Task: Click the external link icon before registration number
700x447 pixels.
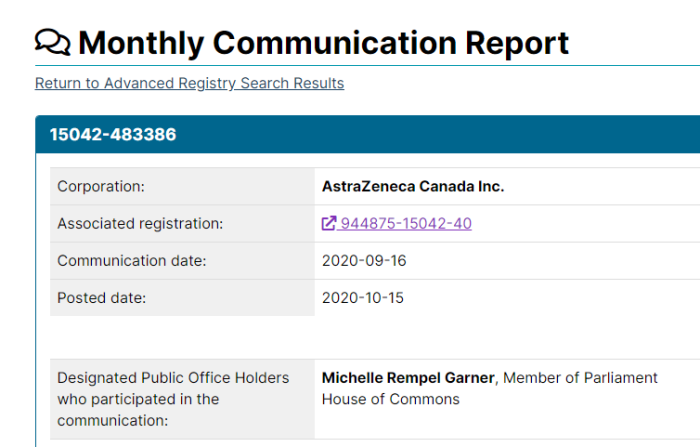Action: point(329,223)
